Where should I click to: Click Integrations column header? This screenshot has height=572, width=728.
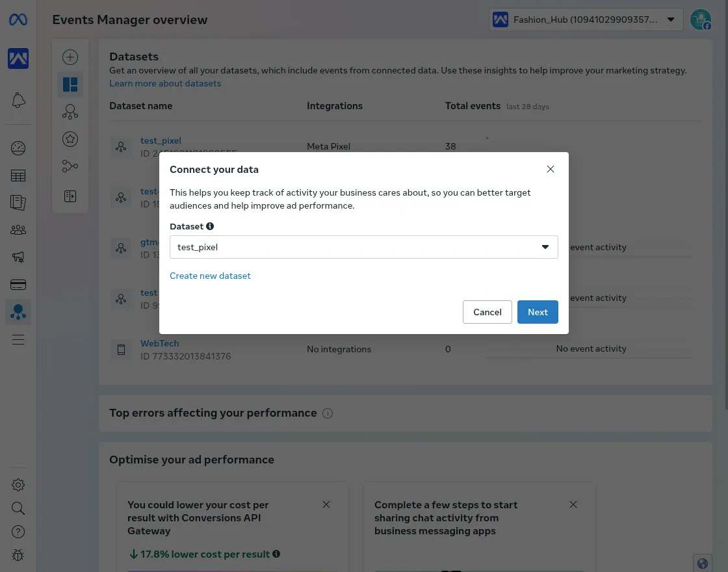click(x=335, y=106)
